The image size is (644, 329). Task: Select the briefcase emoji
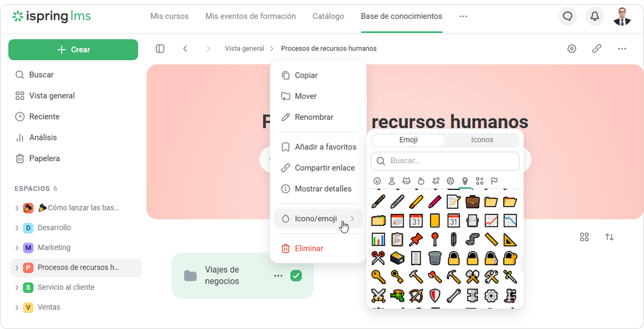pos(472,201)
